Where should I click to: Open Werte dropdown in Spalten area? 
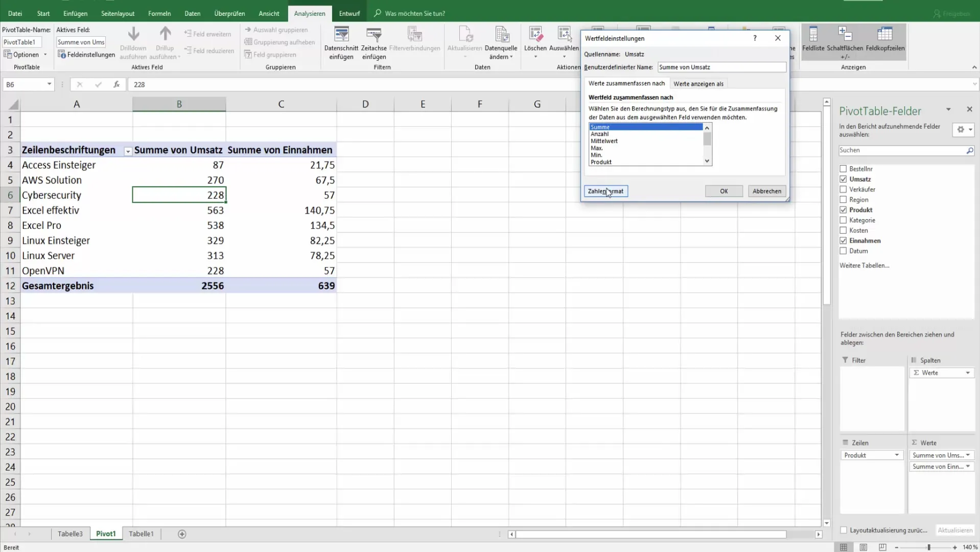pyautogui.click(x=968, y=373)
